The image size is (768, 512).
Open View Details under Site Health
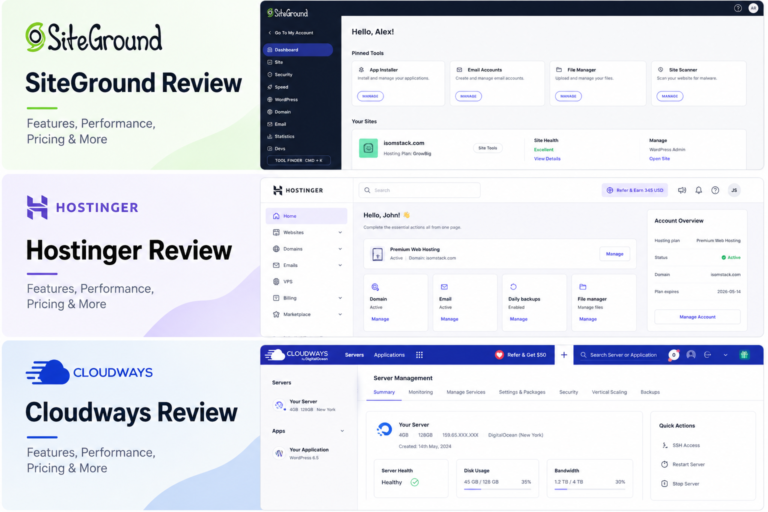[x=547, y=159]
